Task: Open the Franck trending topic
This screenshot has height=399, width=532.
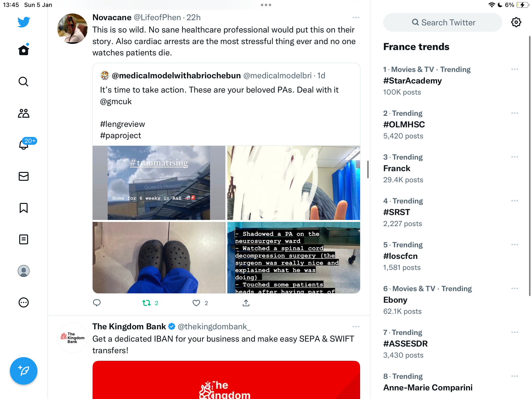Action: 397,168
